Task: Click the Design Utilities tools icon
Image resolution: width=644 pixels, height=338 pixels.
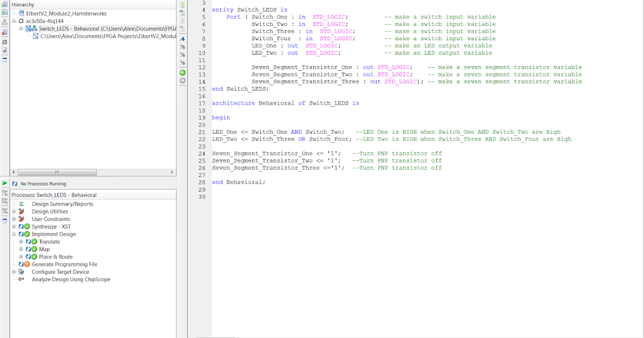Action: pyautogui.click(x=21, y=211)
